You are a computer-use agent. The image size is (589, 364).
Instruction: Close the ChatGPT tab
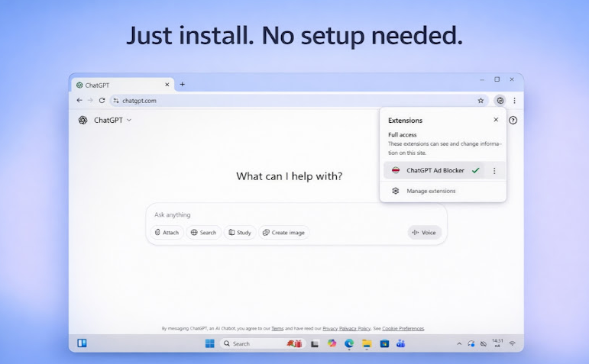point(167,85)
